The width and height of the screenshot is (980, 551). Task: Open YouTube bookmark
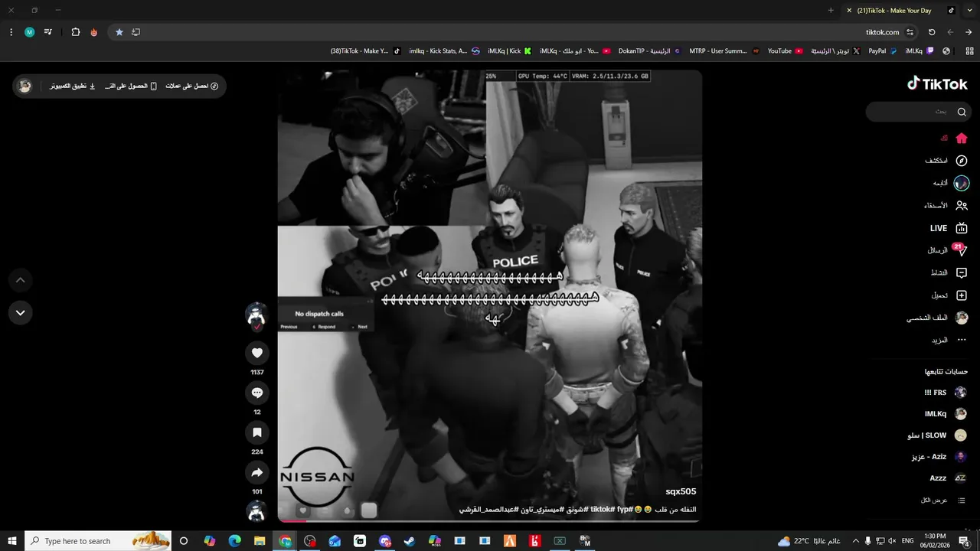click(x=785, y=51)
